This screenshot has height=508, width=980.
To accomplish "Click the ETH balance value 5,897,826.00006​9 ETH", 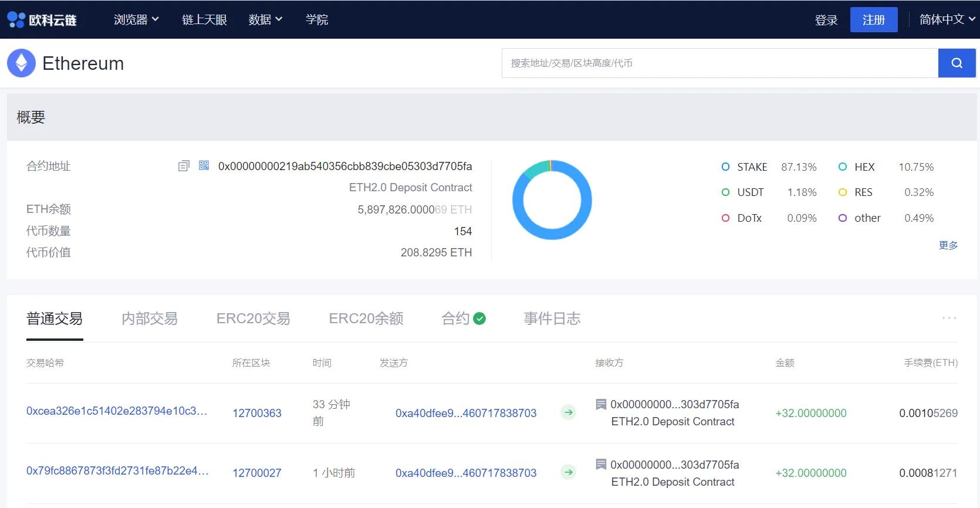I will 415,209.
